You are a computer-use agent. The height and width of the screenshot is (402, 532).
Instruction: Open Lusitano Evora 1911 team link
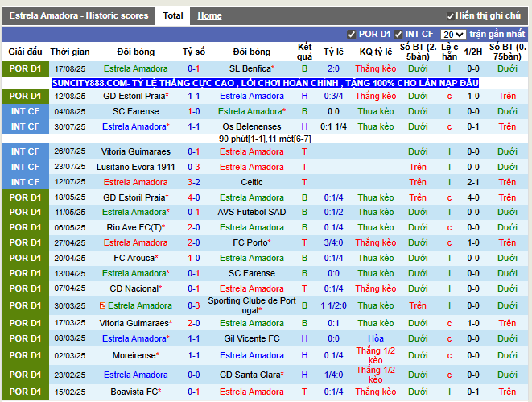click(136, 167)
